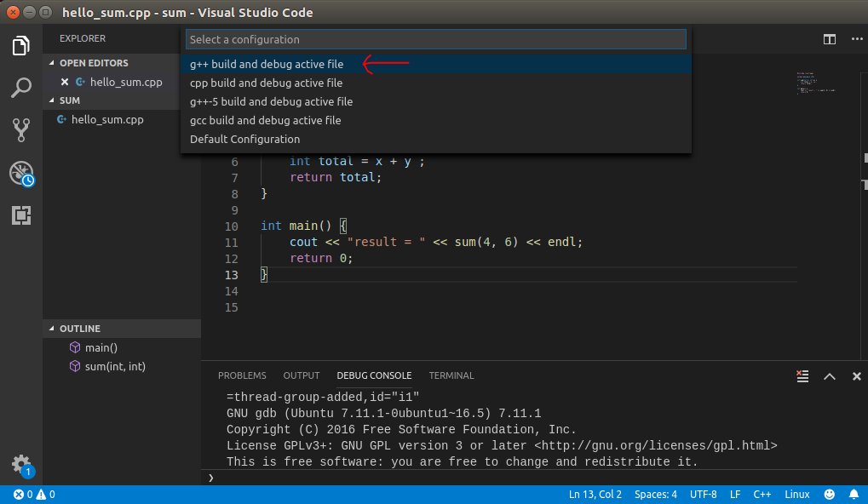Choose Default Configuration option
Image resolution: width=868 pixels, height=504 pixels.
436,140
